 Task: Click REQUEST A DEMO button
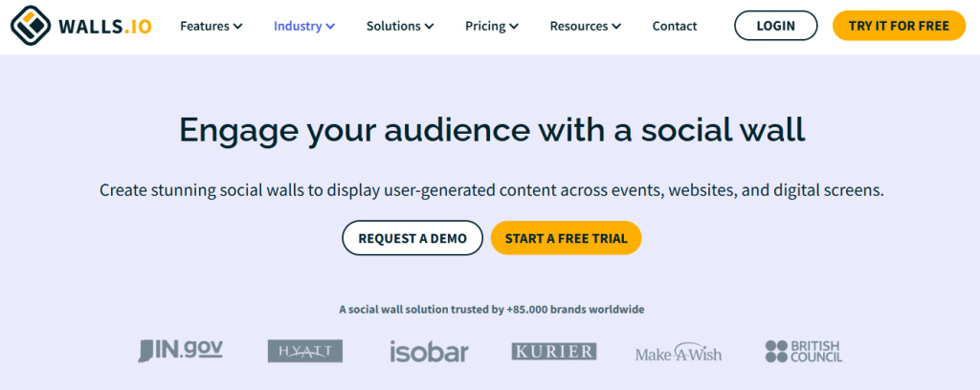[412, 238]
